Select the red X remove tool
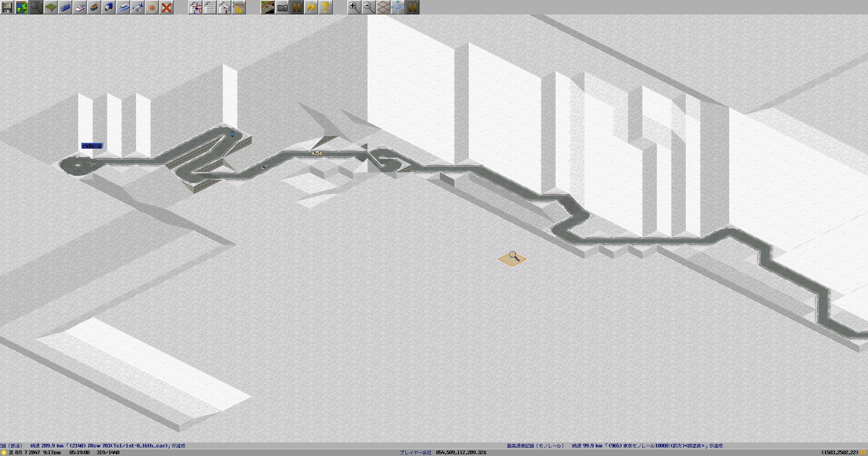Image resolution: width=868 pixels, height=456 pixels. [x=166, y=7]
